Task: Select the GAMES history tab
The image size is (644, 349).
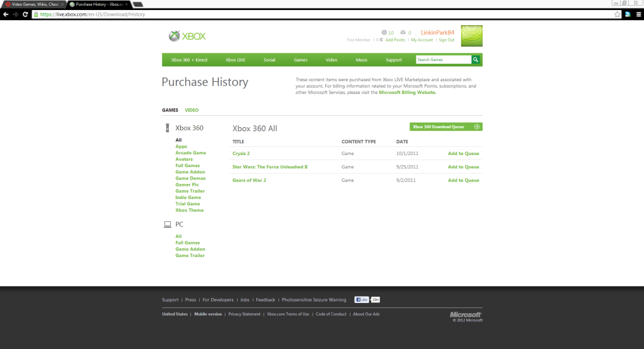Action: 170,110
